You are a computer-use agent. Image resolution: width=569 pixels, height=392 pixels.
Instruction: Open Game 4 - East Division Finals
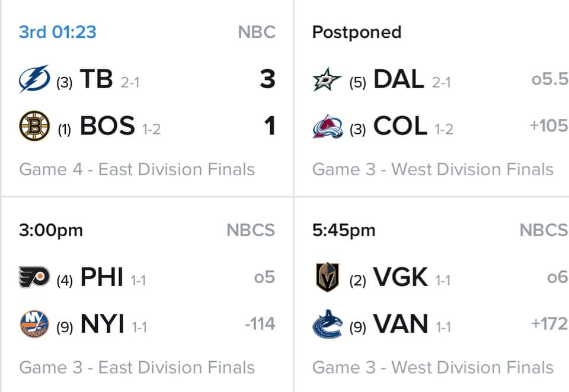click(137, 169)
